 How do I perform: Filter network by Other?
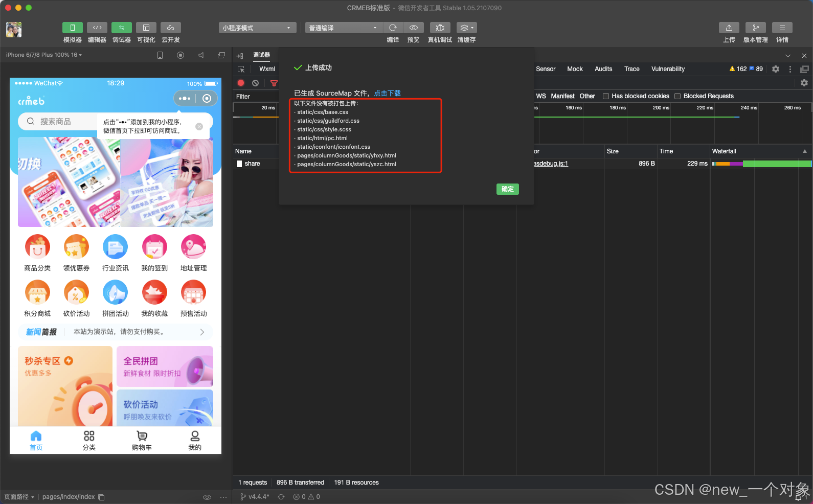587,96
